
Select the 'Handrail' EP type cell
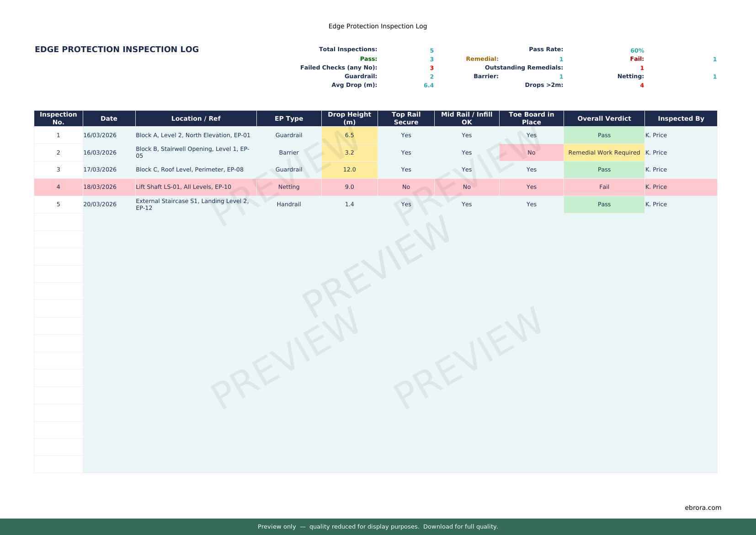[x=289, y=204]
